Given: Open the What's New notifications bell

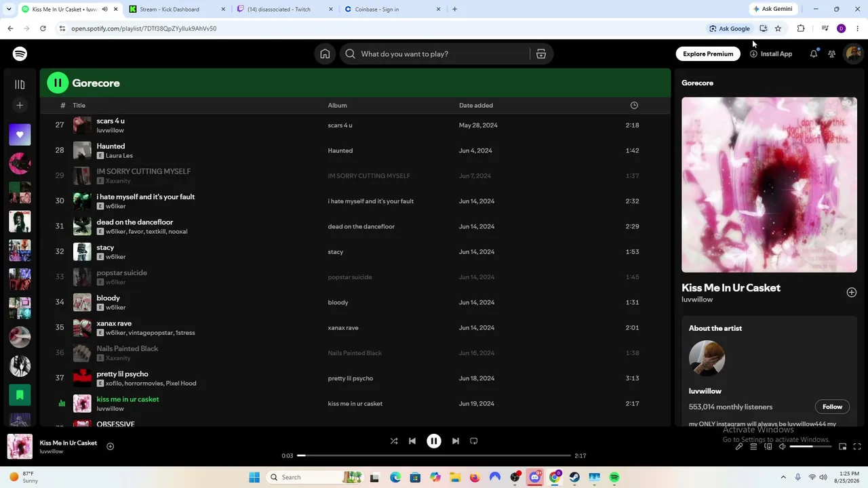Looking at the screenshot, I should coord(814,54).
